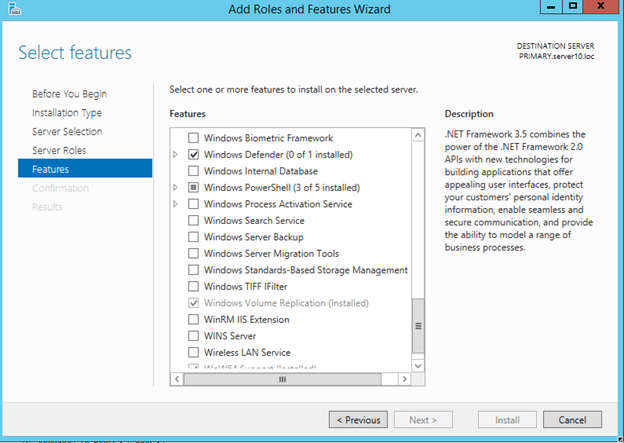
Task: Select the WINS Server checkbox
Action: 194,336
